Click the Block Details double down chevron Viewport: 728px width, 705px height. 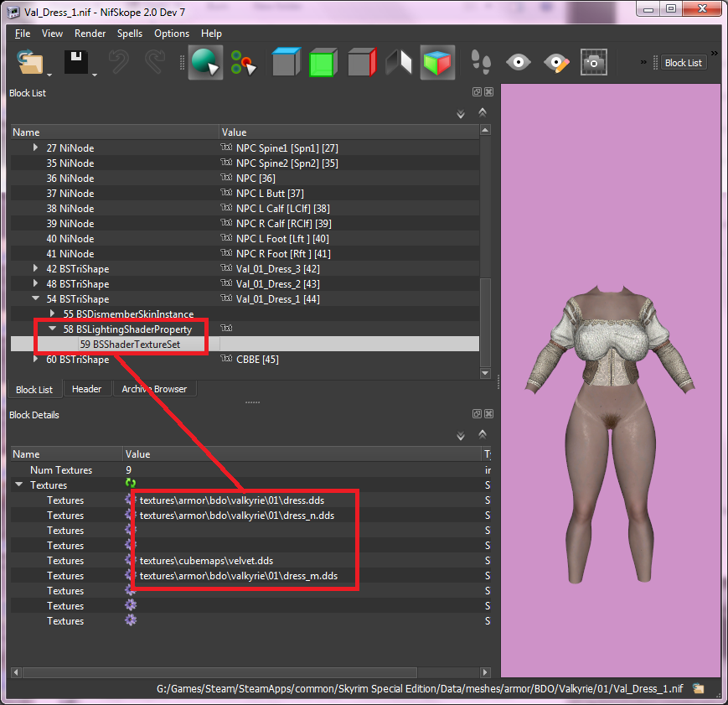[461, 436]
